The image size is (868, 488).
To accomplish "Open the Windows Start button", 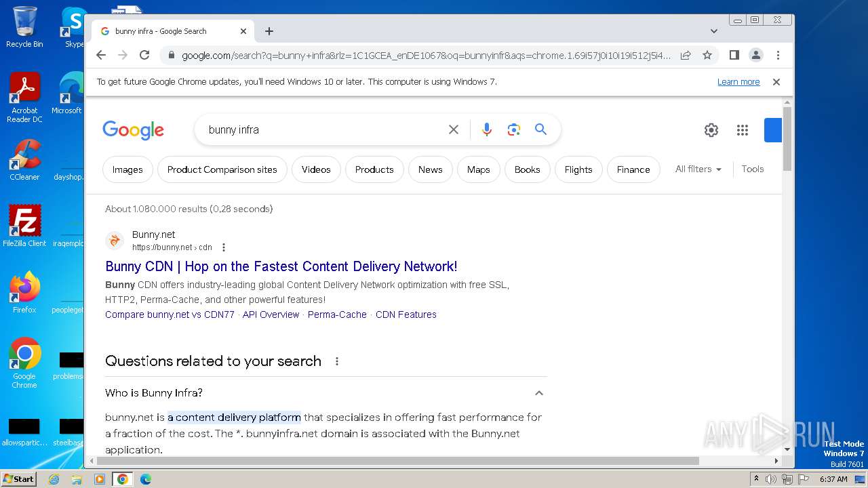I will (18, 479).
